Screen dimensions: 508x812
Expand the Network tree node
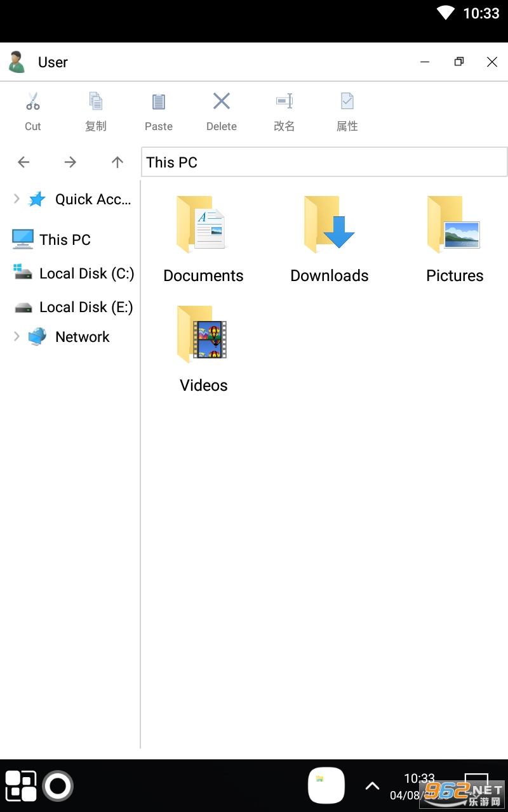[x=17, y=337]
